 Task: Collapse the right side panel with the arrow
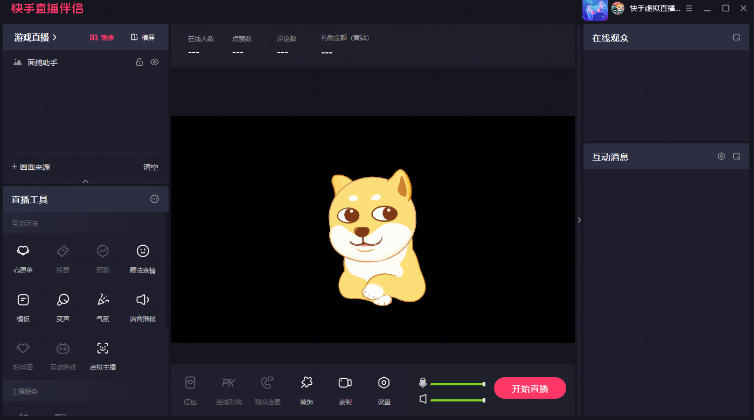coord(579,219)
